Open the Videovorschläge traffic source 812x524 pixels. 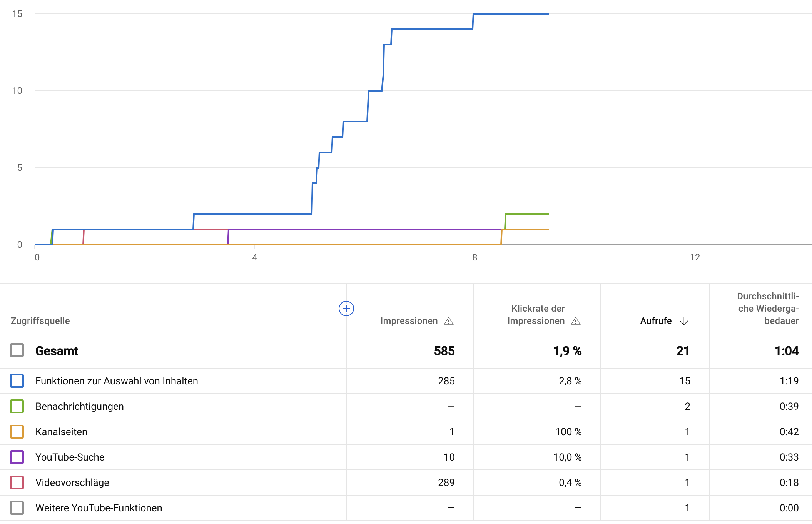72,482
